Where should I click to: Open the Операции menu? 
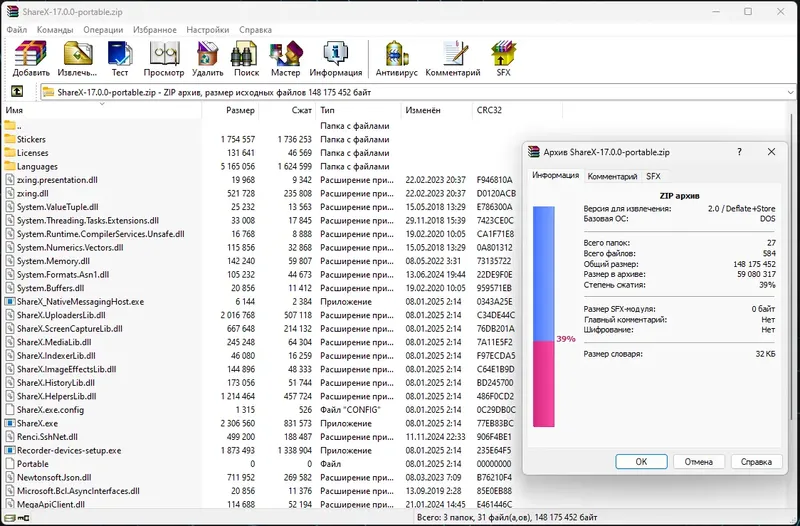103,30
